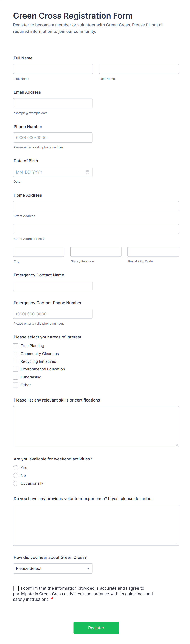Select the Email Address input
The width and height of the screenshot is (190, 644).
pos(53,103)
